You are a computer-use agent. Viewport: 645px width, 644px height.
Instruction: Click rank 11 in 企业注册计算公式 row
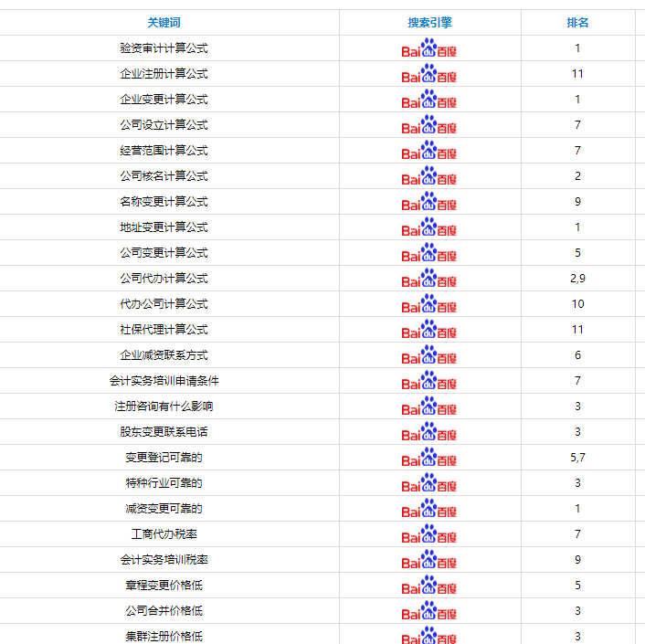tap(577, 74)
